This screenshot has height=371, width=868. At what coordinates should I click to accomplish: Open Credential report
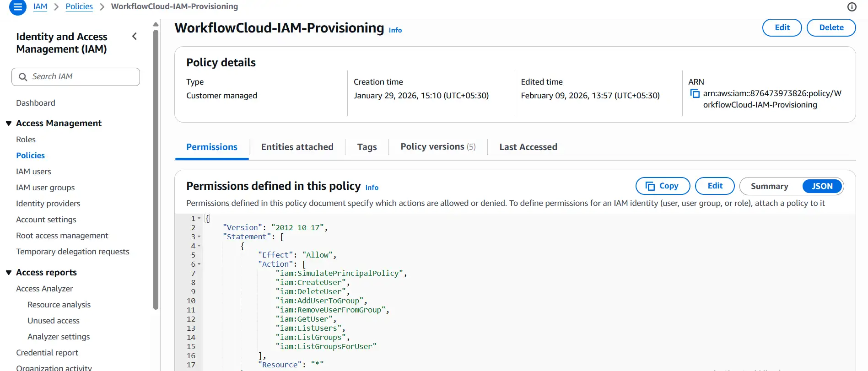(x=47, y=353)
